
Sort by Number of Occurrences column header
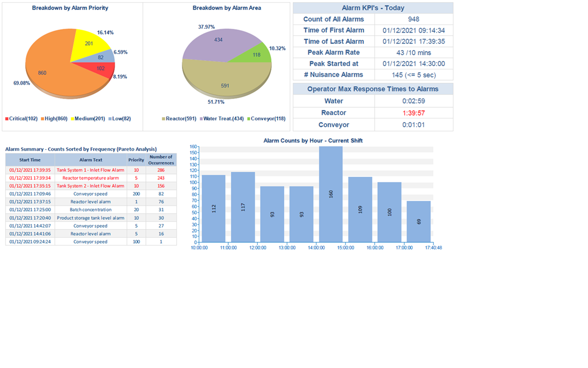(161, 160)
